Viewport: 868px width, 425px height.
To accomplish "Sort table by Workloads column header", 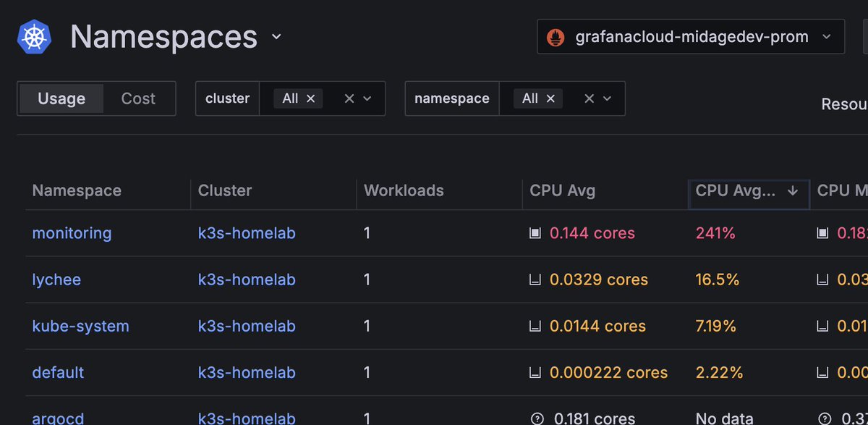I will [x=404, y=190].
